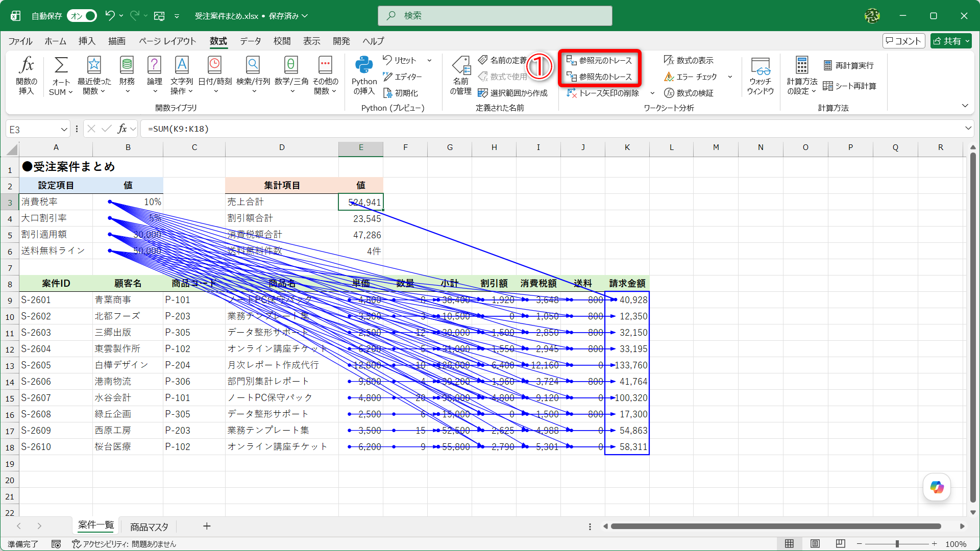Click the fx button in formula bar
Screen dimensions: 980x551
click(x=122, y=129)
